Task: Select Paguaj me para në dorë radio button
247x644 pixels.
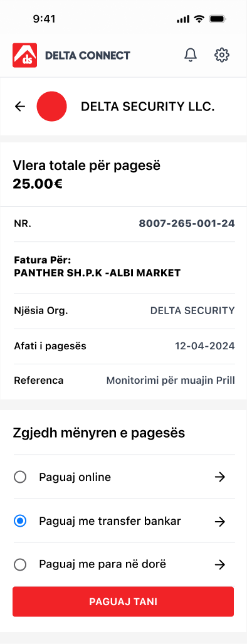Action: [x=20, y=565]
